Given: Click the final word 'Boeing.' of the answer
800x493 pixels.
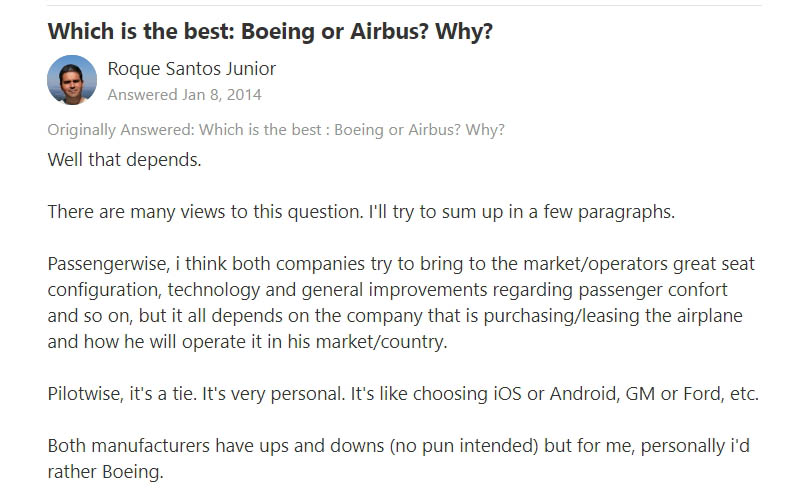Looking at the screenshot, I should coord(131,472).
